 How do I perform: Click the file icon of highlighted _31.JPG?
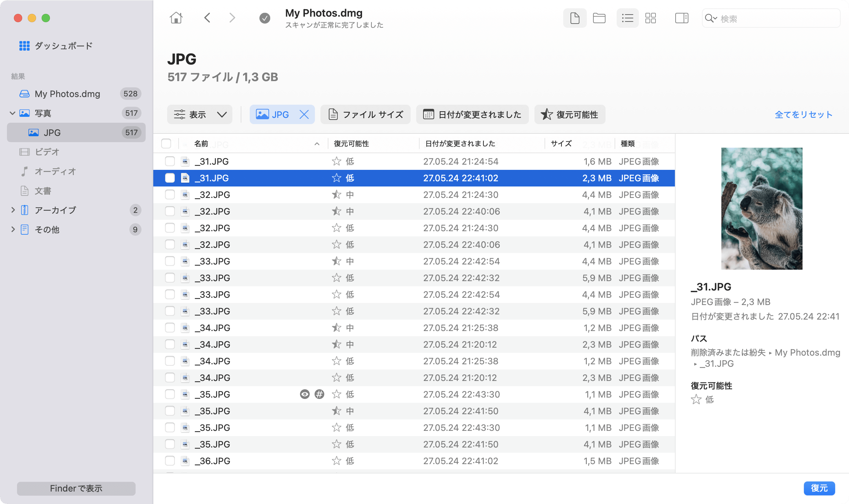(185, 178)
